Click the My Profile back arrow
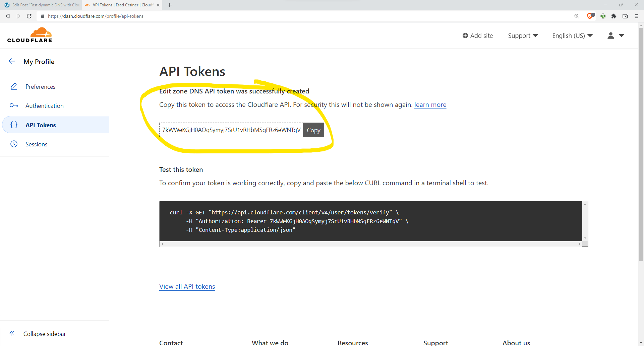 point(12,61)
